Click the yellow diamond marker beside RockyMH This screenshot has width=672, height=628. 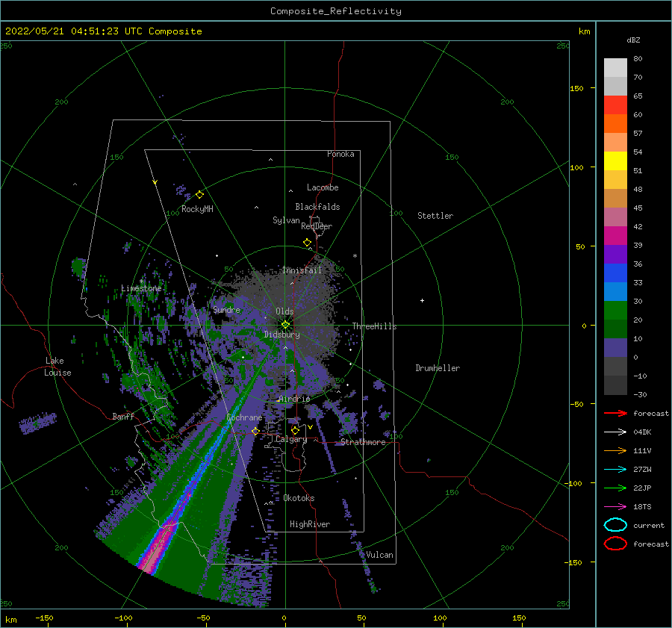(x=199, y=195)
